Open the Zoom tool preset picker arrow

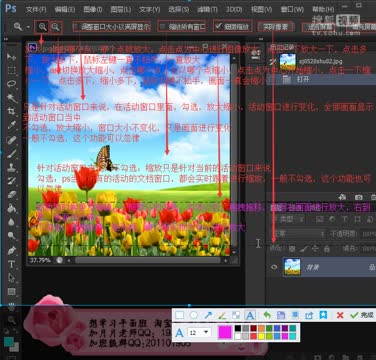(x=29, y=27)
